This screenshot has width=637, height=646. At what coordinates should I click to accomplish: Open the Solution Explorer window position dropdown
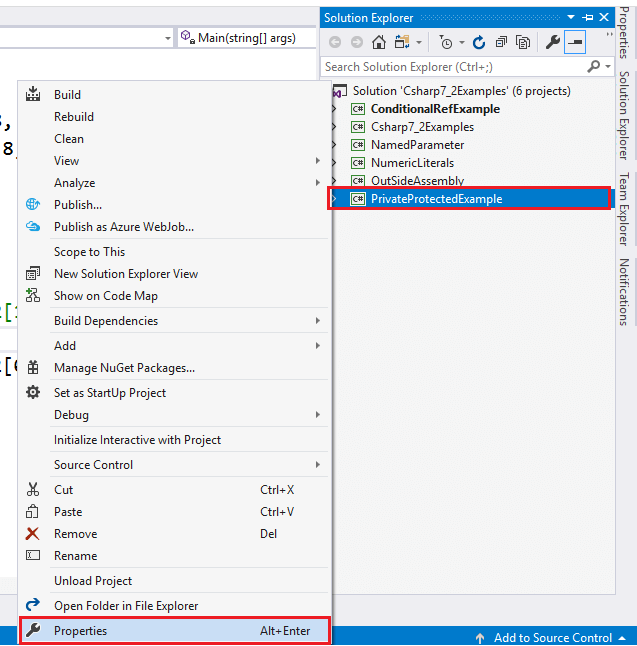tap(571, 17)
